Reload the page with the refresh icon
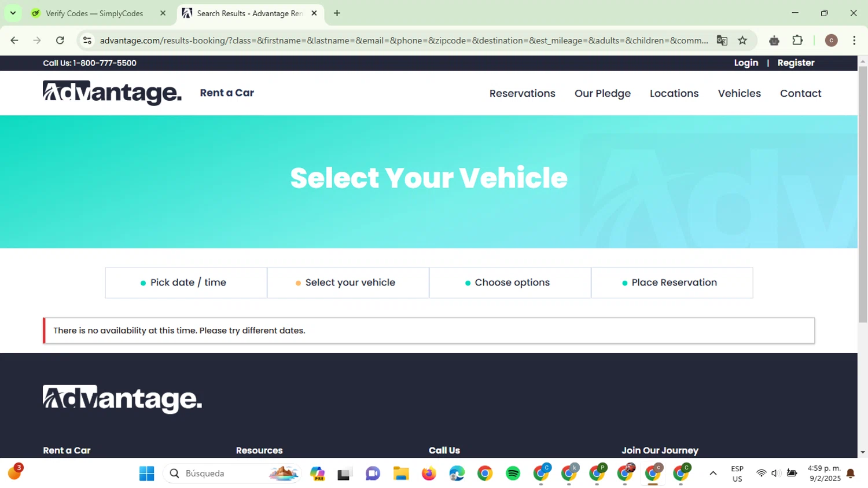Screen dimensions: 868x488 coord(60,41)
